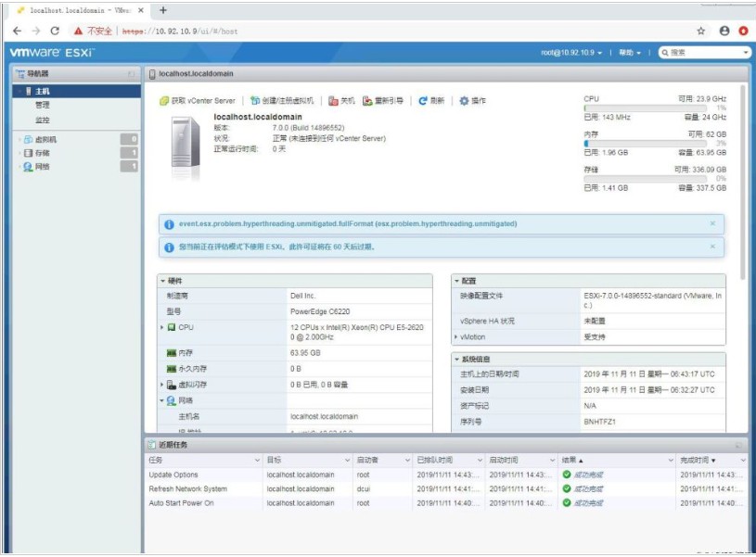Select 虚拟机 in the navigator
Viewport: 756px width, 557px height.
tap(45, 139)
